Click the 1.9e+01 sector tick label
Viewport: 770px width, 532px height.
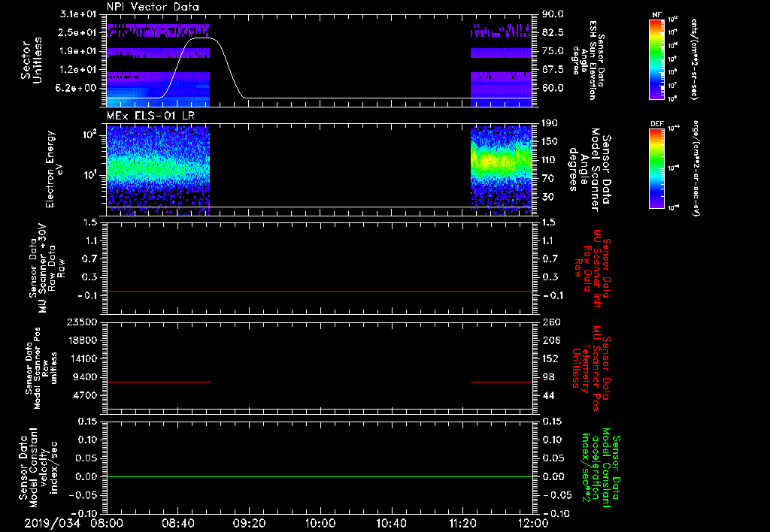[x=78, y=51]
